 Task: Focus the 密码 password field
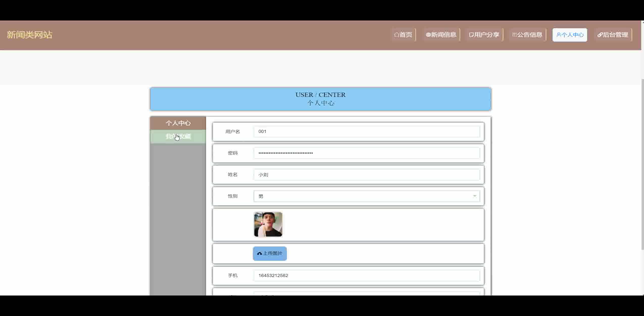[x=366, y=153]
